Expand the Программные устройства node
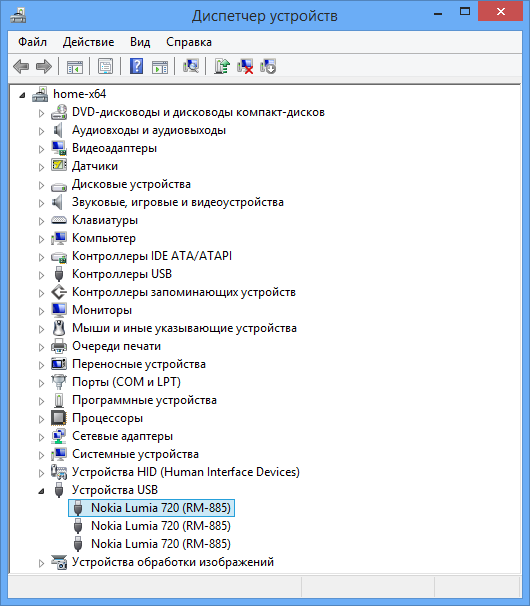This screenshot has width=530, height=606. click(x=41, y=401)
